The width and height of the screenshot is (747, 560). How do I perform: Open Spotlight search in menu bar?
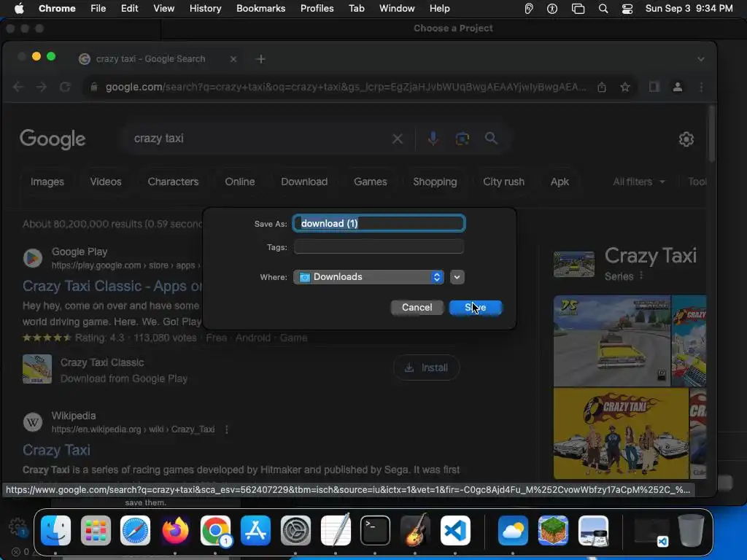[x=603, y=8]
